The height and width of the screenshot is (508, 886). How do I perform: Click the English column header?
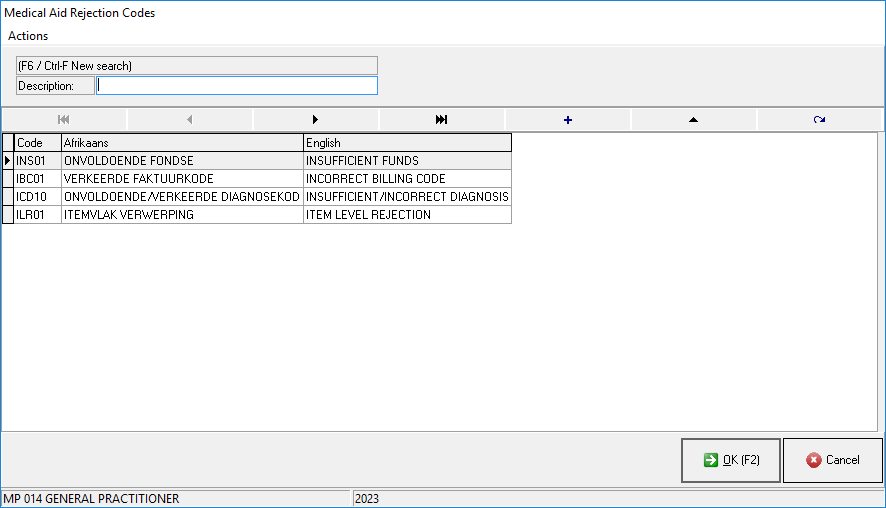tap(407, 143)
